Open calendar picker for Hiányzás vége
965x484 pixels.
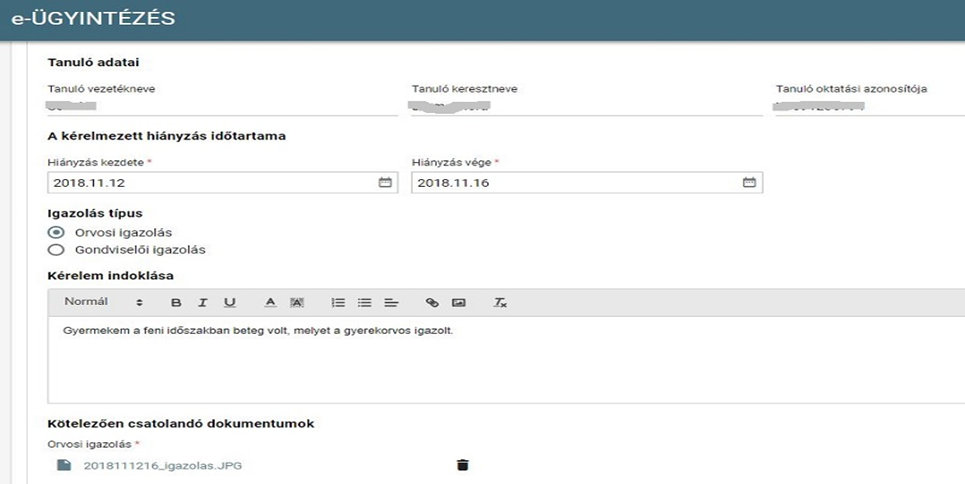(x=749, y=183)
